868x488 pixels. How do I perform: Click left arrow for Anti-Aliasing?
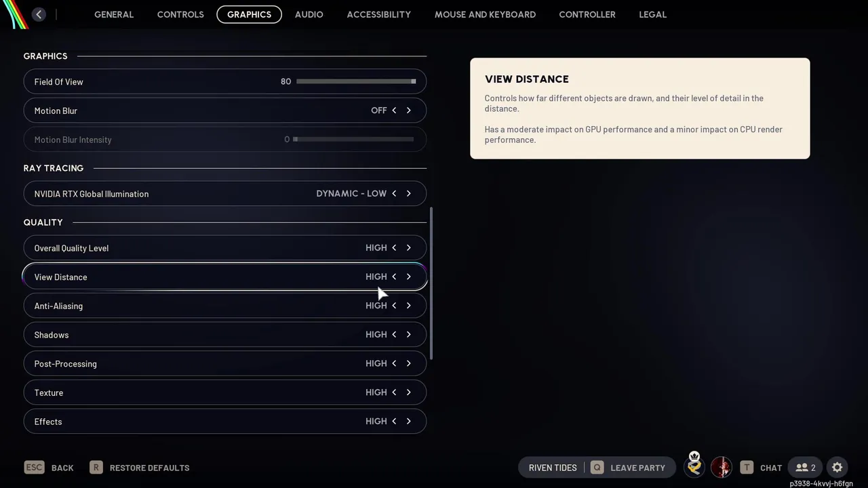[x=394, y=306]
